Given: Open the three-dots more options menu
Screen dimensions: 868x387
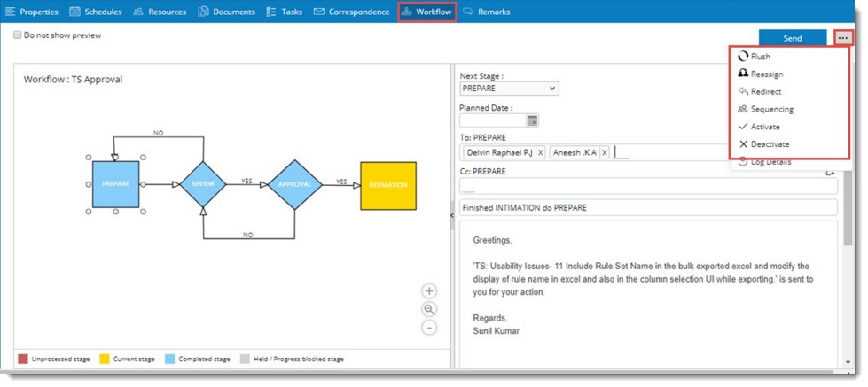Looking at the screenshot, I should click(843, 38).
